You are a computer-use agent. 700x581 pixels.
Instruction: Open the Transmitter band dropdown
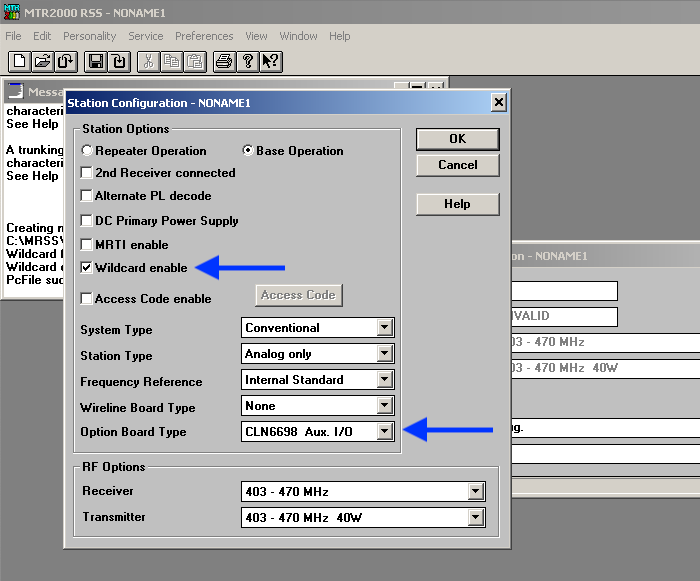click(x=475, y=517)
